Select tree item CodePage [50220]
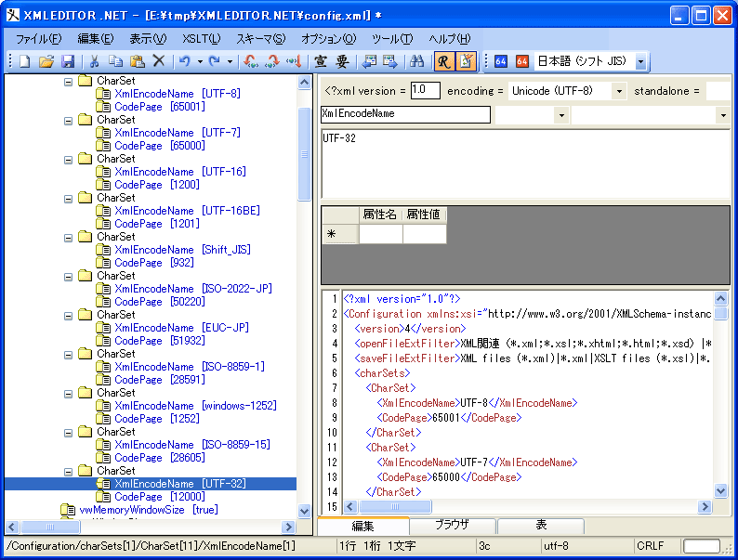Screen dimensions: 738x560 (160, 302)
